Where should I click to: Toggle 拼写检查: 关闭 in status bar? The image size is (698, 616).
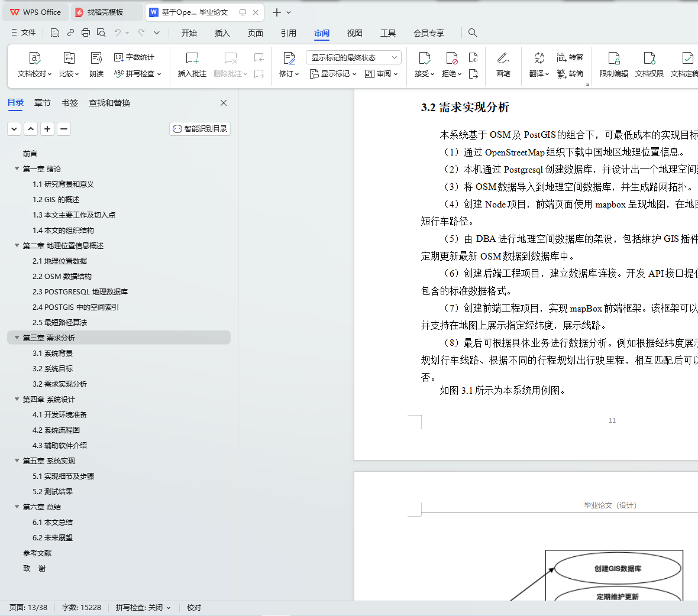click(143, 608)
